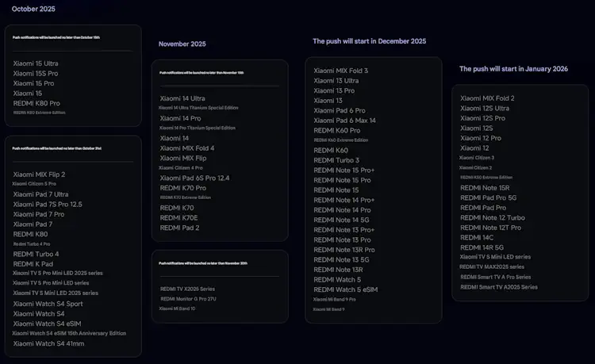
Task: Click the "Xiaomi 12S Ultra" entry
Action: pos(485,108)
